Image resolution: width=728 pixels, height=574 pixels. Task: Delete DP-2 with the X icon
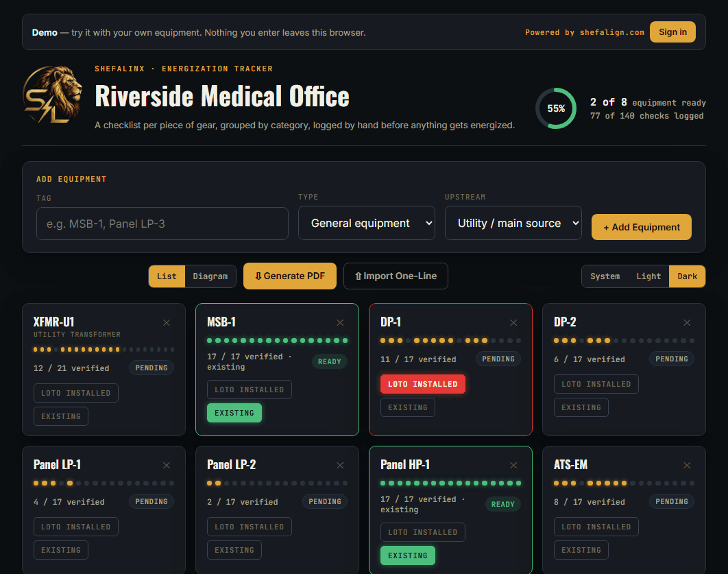point(687,323)
